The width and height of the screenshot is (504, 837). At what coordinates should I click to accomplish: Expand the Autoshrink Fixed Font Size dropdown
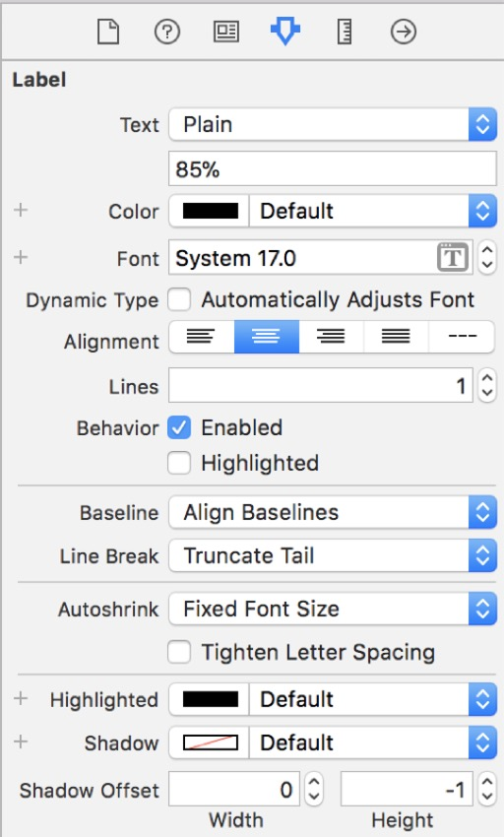pos(333,610)
